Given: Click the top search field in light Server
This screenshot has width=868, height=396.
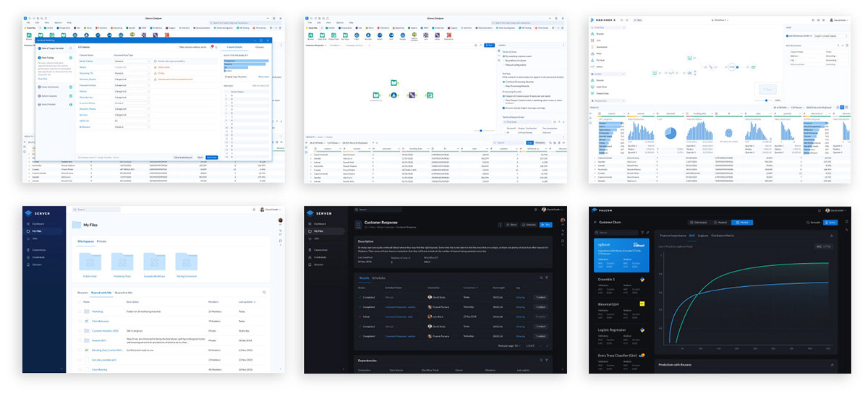Looking at the screenshot, I should 96,210.
